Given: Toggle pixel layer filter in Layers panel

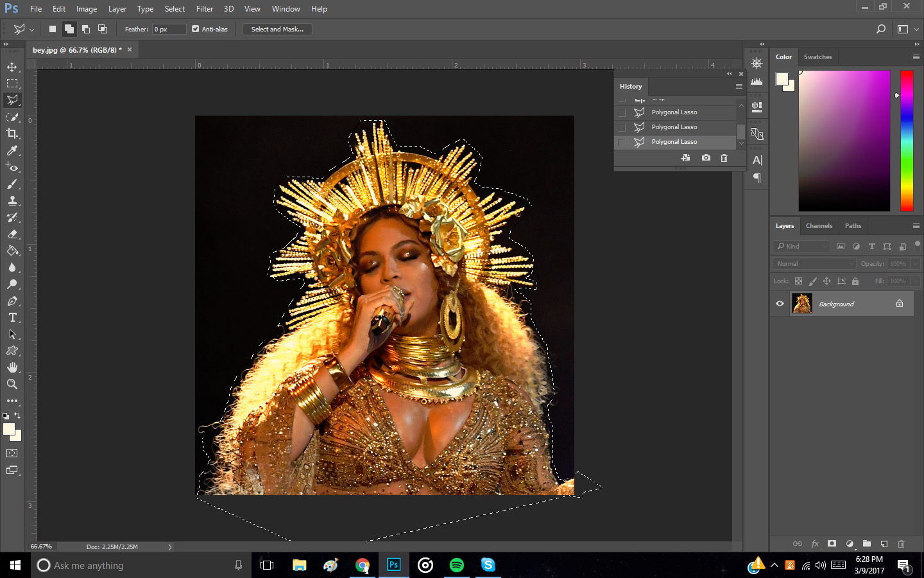Looking at the screenshot, I should pyautogui.click(x=841, y=246).
